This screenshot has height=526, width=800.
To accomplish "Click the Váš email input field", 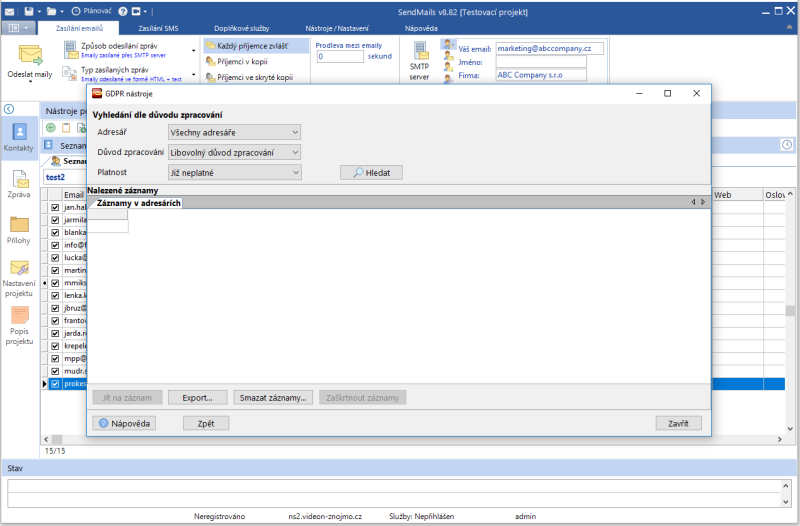I will coord(549,48).
